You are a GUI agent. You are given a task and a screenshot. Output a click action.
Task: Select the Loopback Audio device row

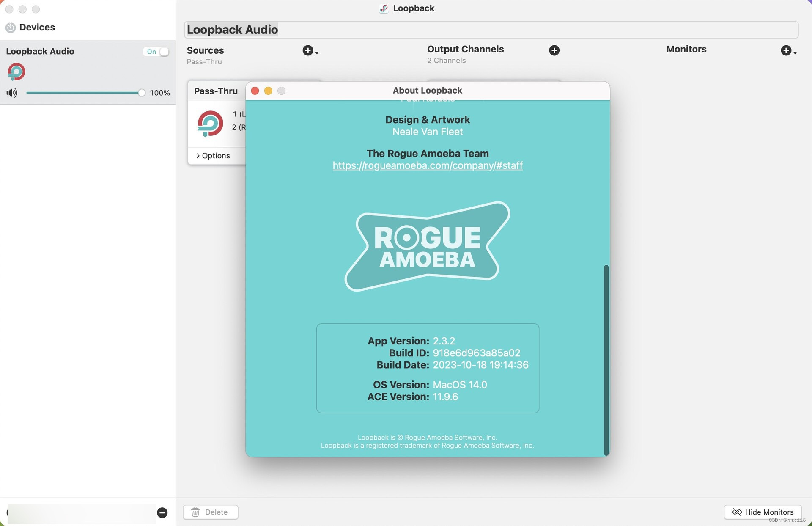(88, 72)
